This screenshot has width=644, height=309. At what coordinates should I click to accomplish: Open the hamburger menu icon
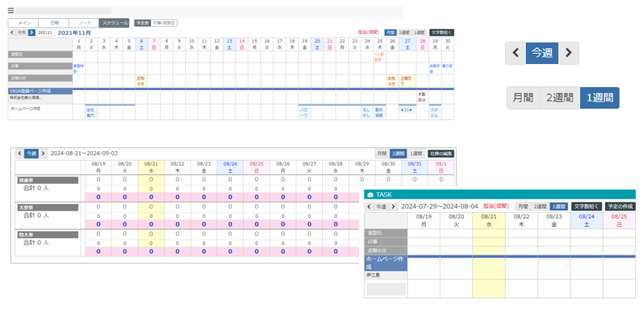tap(10, 11)
